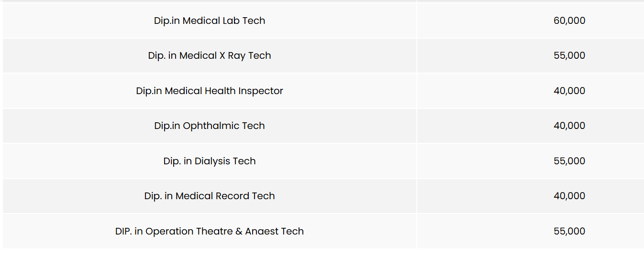Select the fee for Medical Record Tech
644x256 pixels.
tap(569, 196)
